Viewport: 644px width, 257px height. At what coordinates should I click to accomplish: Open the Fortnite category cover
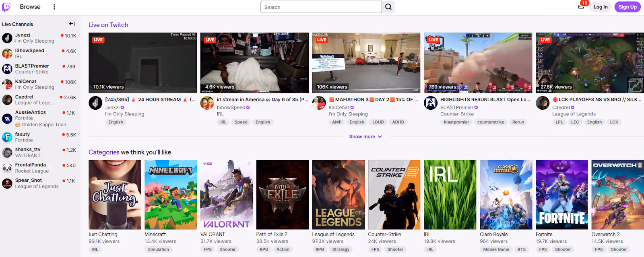click(562, 195)
